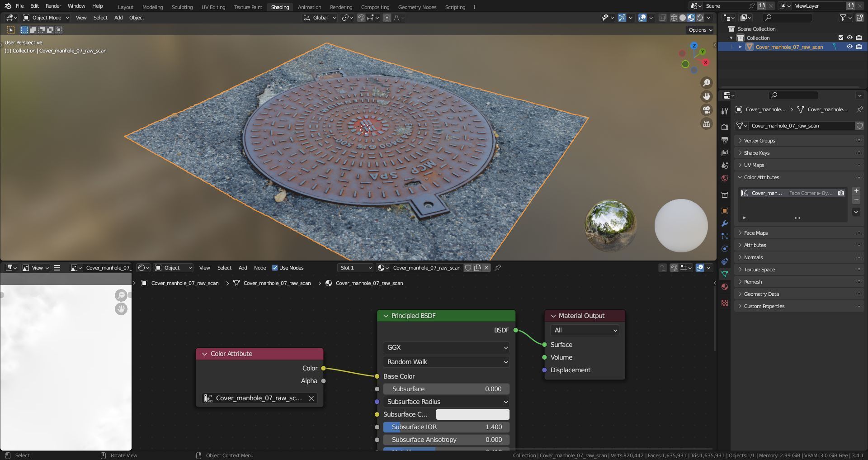Pin the node editor material
The height and width of the screenshot is (460, 868).
click(x=498, y=268)
